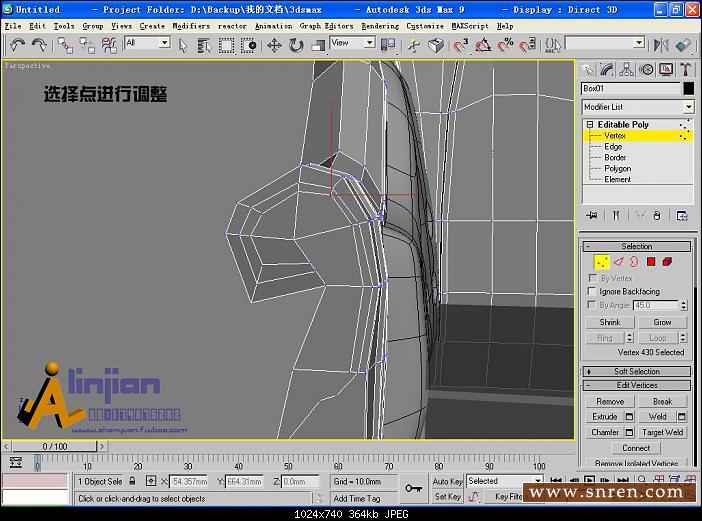Tick the By Vertex checkbox
The height and width of the screenshot is (521, 702).
pos(594,278)
